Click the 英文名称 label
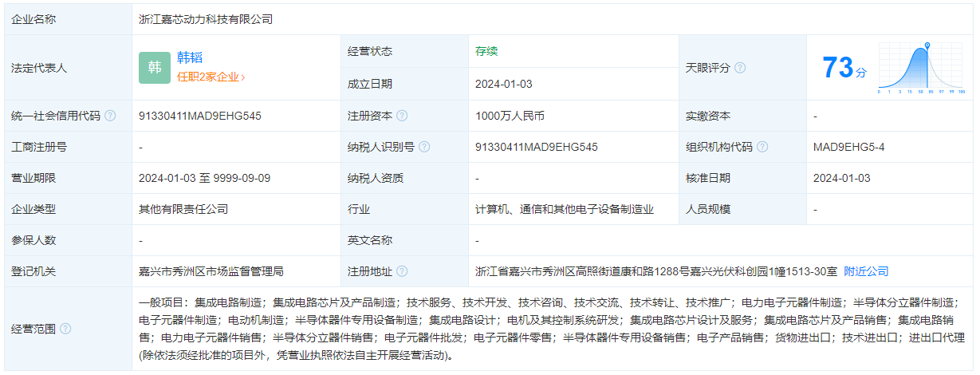980x375 pixels. coord(370,240)
